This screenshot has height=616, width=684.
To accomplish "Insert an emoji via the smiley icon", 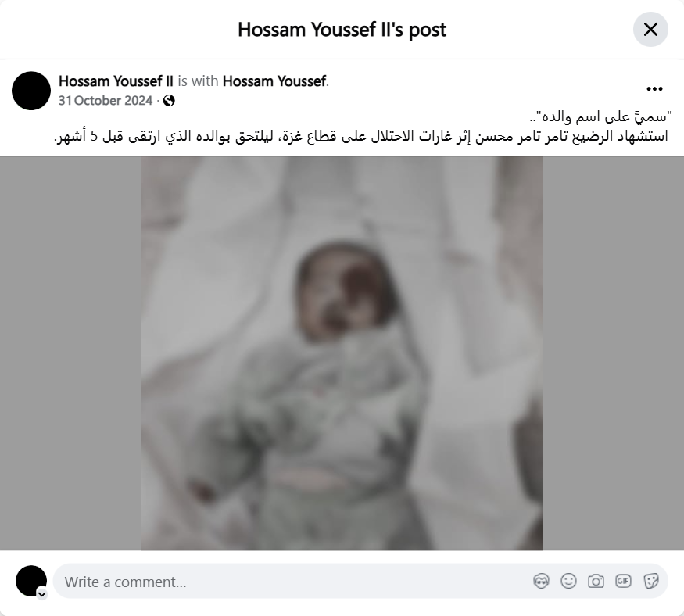I will coord(568,581).
